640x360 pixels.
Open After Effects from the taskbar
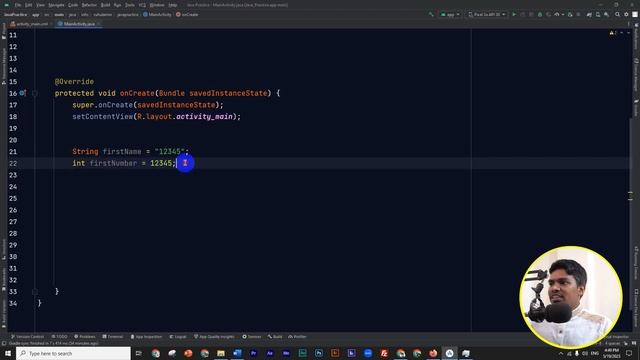click(270, 353)
